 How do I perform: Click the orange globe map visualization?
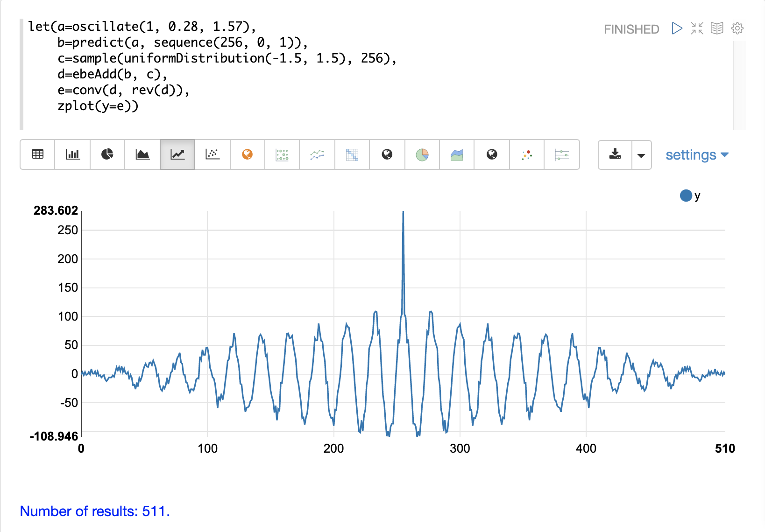point(248,154)
